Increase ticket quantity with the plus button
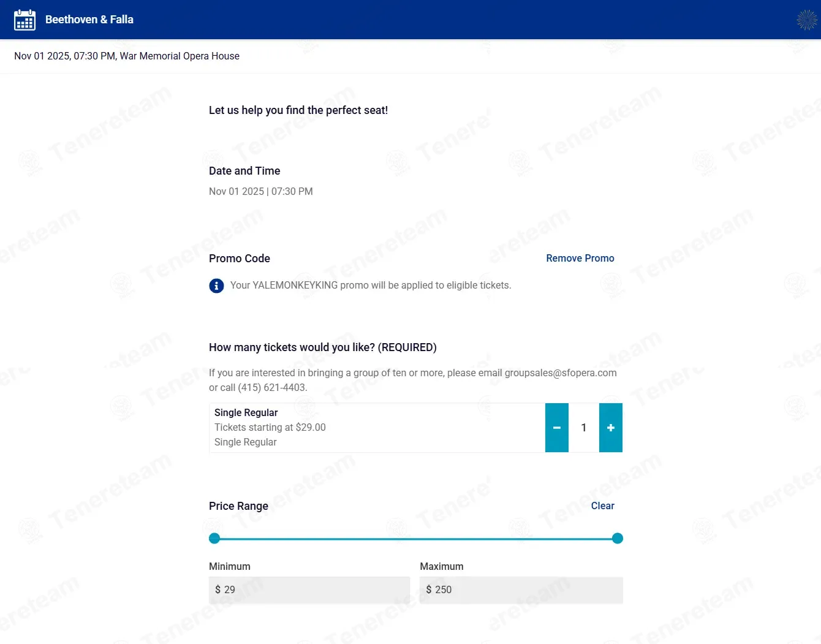This screenshot has width=821, height=644. (x=610, y=428)
